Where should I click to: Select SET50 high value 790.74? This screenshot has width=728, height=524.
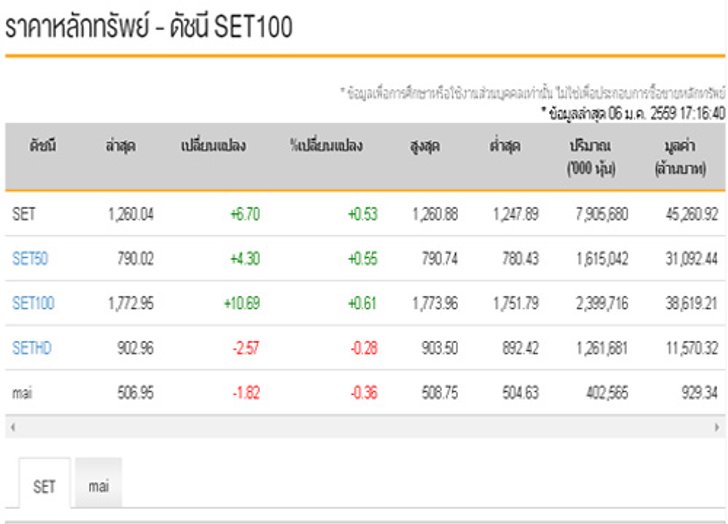point(440,259)
